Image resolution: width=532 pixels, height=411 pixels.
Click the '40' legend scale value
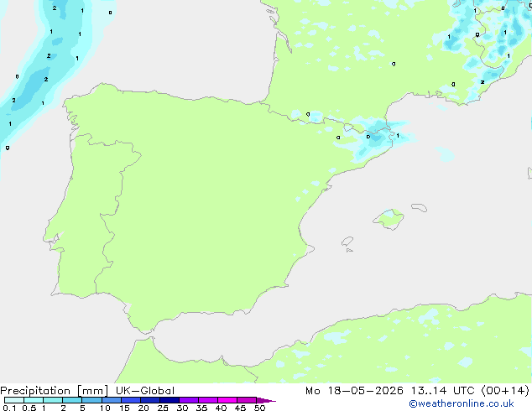coord(221,408)
